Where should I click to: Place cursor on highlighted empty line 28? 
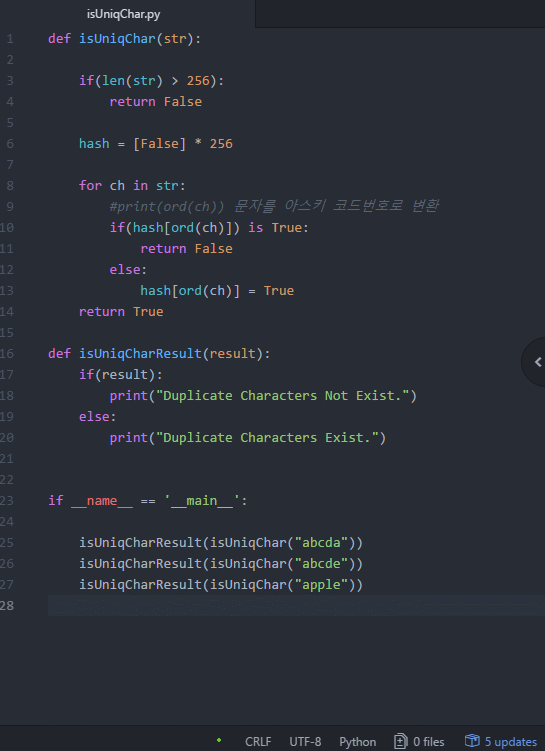tap(296, 605)
